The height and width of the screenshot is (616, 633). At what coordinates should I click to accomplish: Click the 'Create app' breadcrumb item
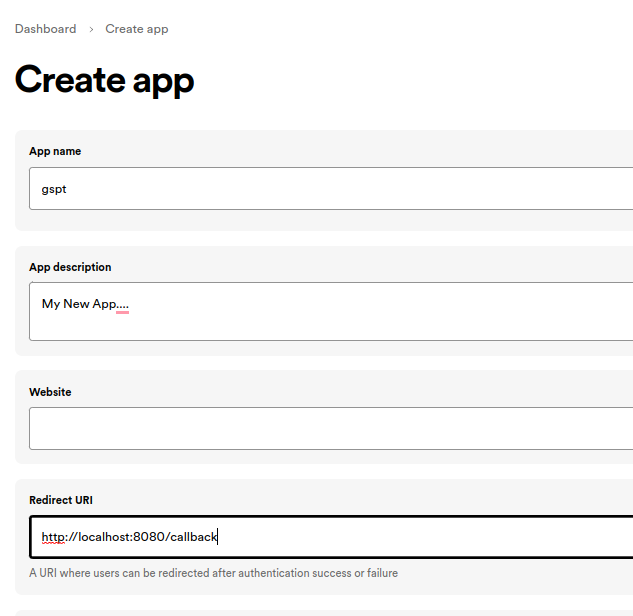tap(137, 29)
